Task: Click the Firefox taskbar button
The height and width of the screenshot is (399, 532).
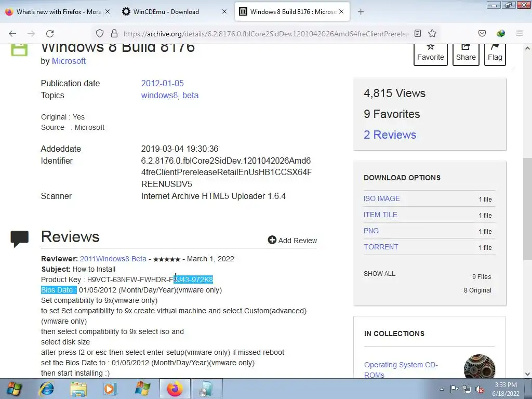Action: pos(175,389)
